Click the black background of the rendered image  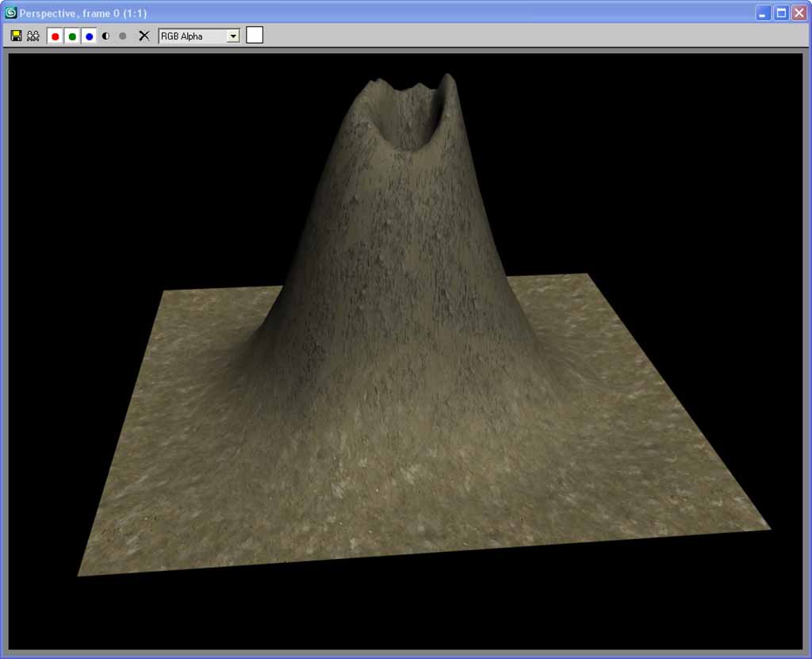pyautogui.click(x=119, y=159)
